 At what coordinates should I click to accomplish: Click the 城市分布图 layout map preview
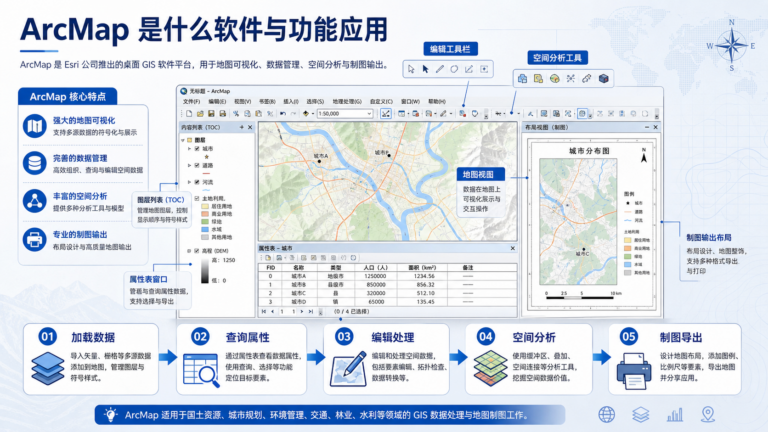coord(578,222)
